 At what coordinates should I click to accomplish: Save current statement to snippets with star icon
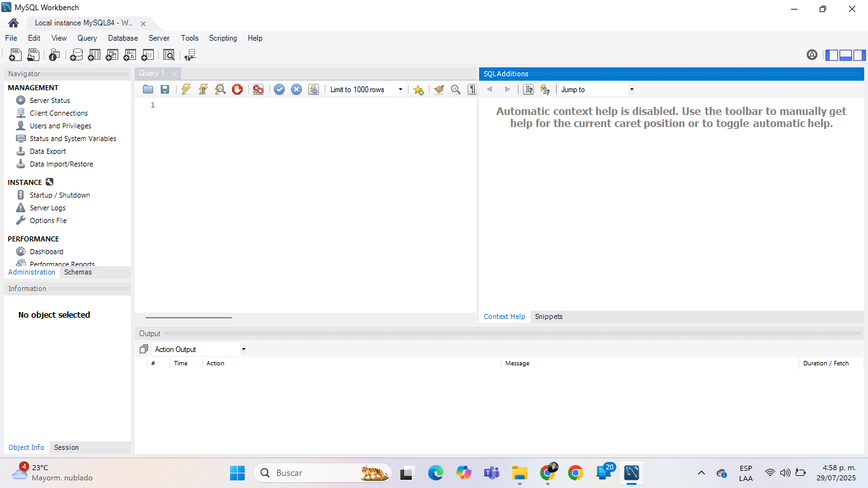pos(418,90)
